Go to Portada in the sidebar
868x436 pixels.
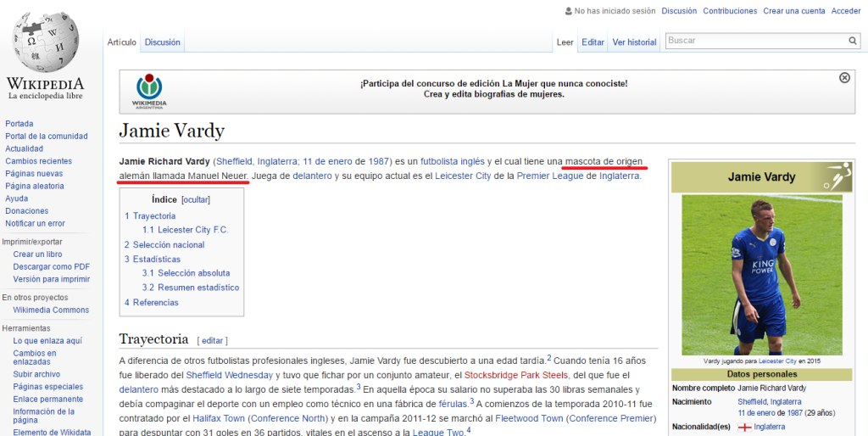coord(19,124)
